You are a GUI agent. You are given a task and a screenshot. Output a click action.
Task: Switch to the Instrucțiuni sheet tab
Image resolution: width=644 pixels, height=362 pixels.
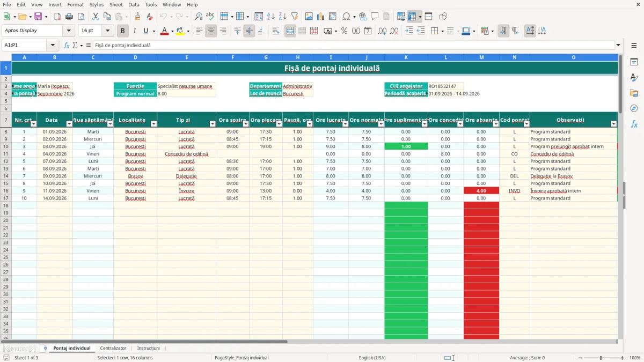pos(149,348)
